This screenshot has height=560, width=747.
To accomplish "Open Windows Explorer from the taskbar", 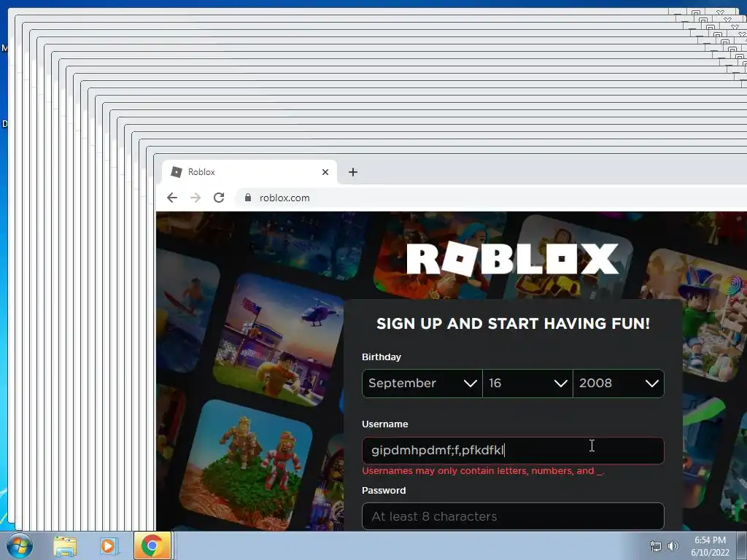I will (x=65, y=546).
